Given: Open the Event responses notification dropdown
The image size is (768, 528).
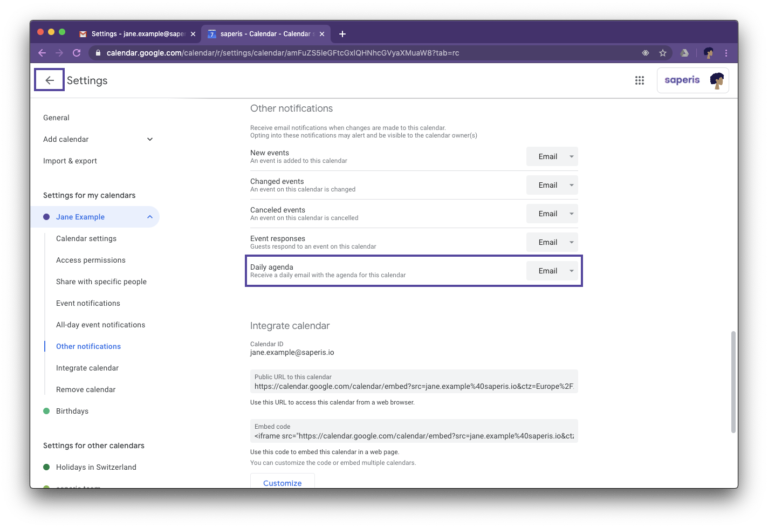Looking at the screenshot, I should tap(552, 242).
